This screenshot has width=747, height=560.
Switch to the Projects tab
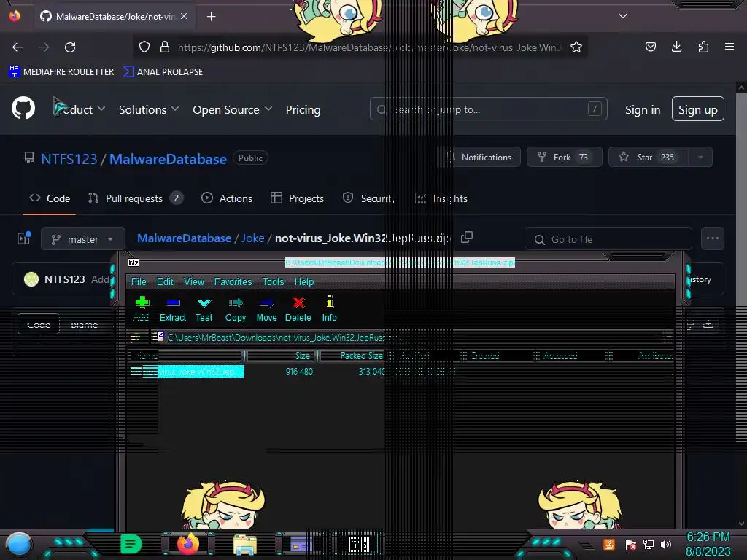(297, 198)
